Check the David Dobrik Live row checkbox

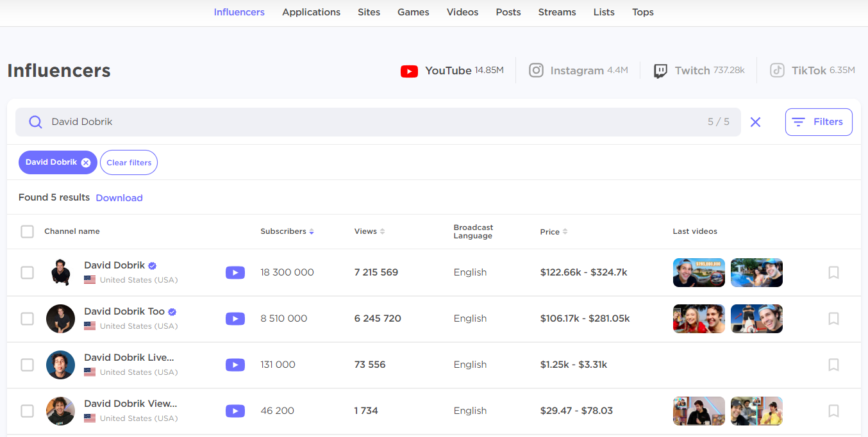27,365
